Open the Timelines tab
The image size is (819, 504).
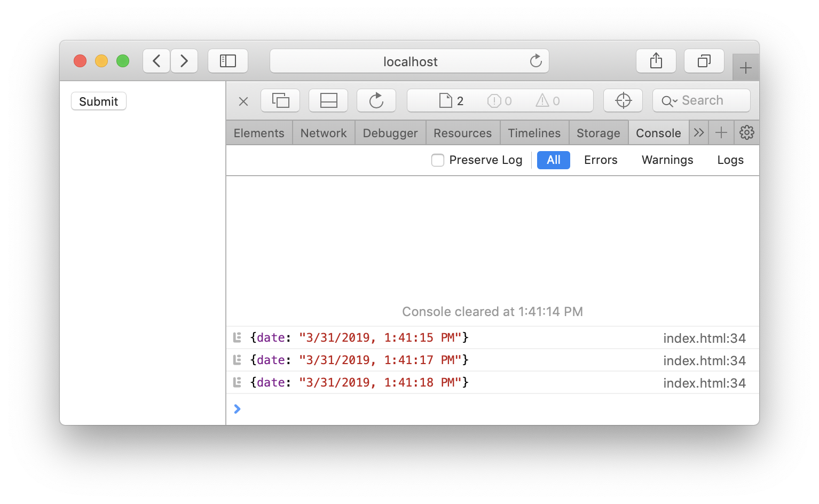click(534, 133)
